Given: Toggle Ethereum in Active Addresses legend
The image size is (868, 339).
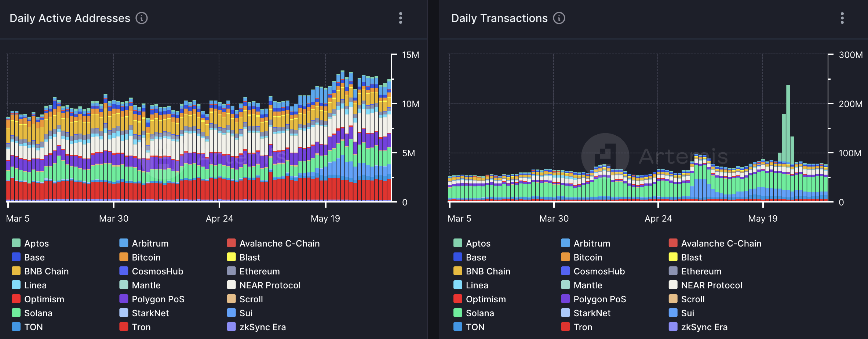Looking at the screenshot, I should click(253, 271).
